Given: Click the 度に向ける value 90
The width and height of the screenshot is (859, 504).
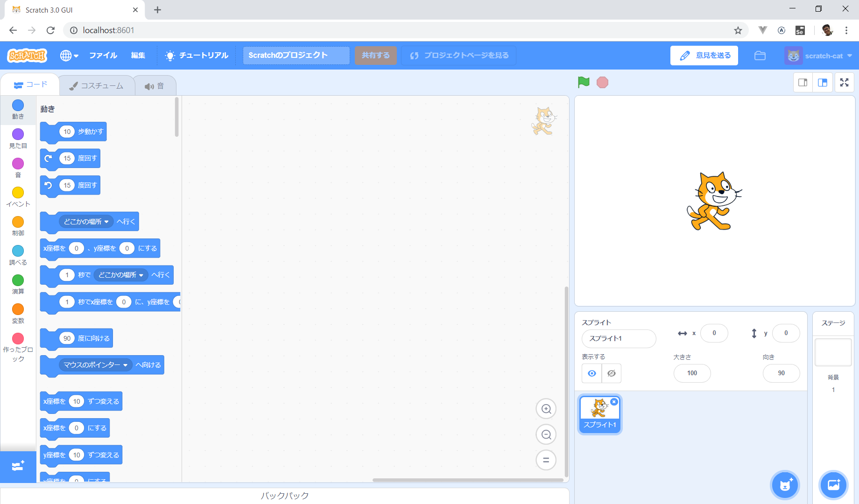Looking at the screenshot, I should pos(67,338).
